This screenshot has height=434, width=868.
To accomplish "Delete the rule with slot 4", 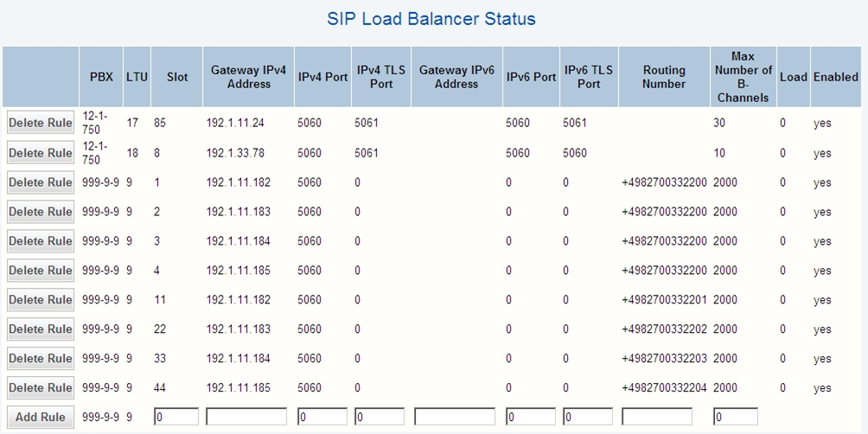I will tap(41, 271).
